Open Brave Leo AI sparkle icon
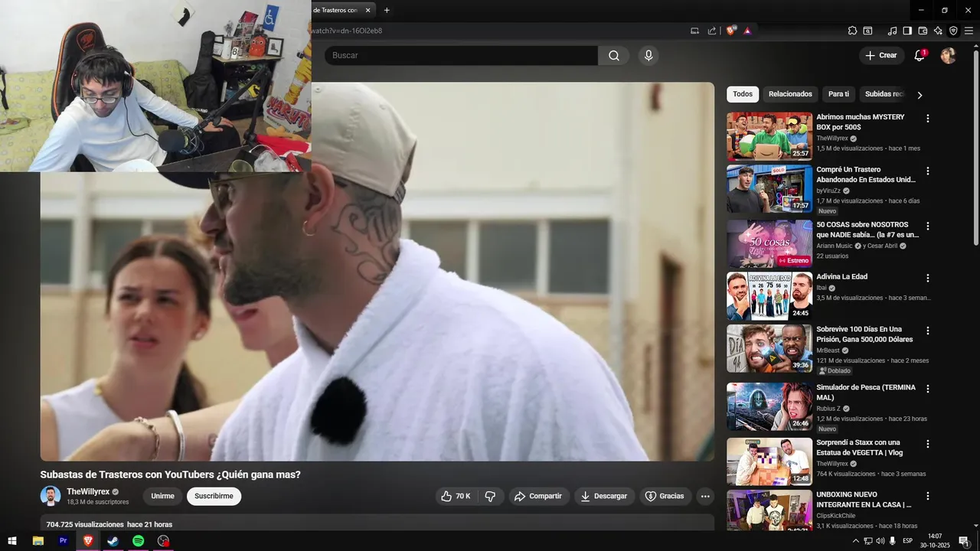 [938, 31]
